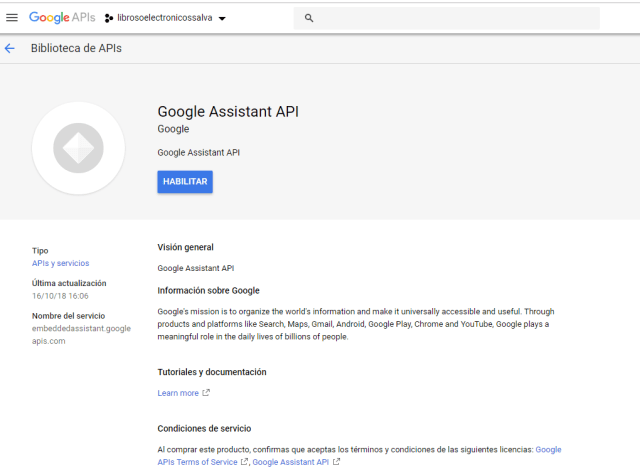Image resolution: width=640 pixels, height=473 pixels.
Task: Click the Google Assistant API logo thumbnail
Action: 78,148
